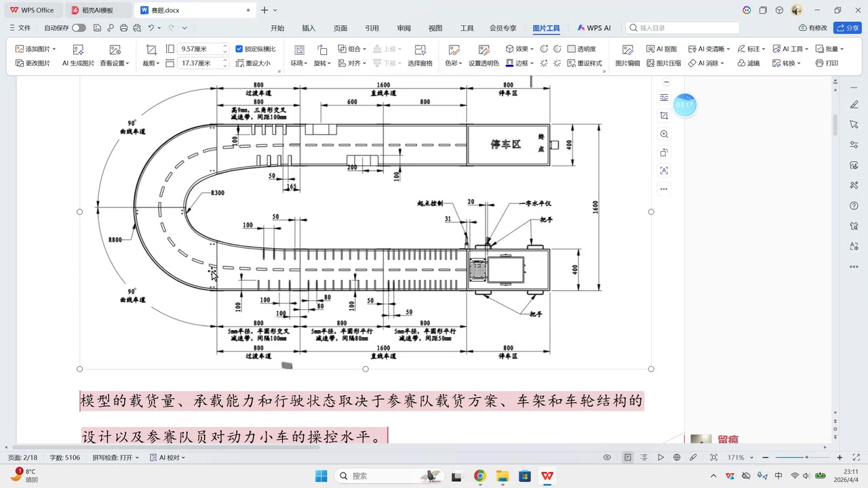
Task: Switch to the 插入 tab
Action: tap(309, 28)
